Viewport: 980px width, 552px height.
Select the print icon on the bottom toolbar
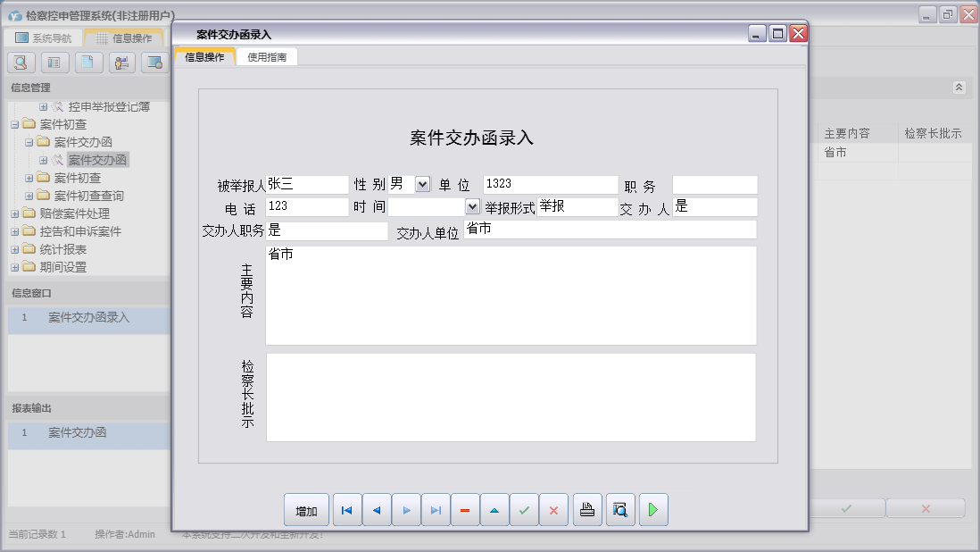click(586, 509)
